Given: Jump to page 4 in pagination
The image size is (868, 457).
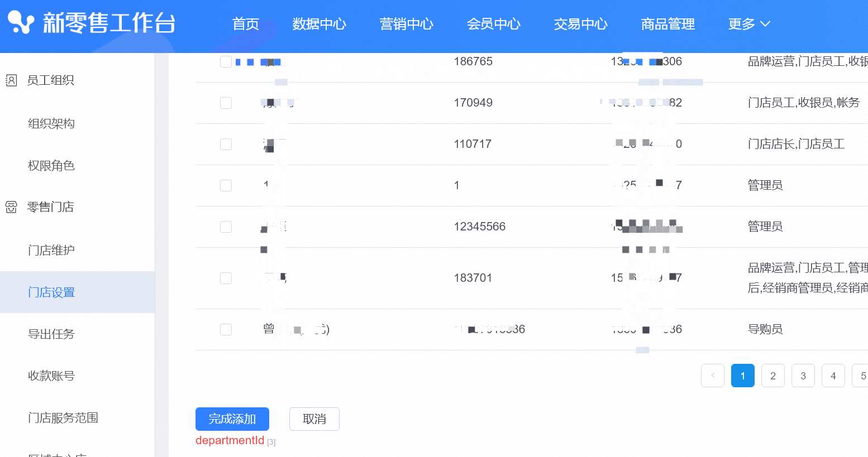Looking at the screenshot, I should point(833,376).
